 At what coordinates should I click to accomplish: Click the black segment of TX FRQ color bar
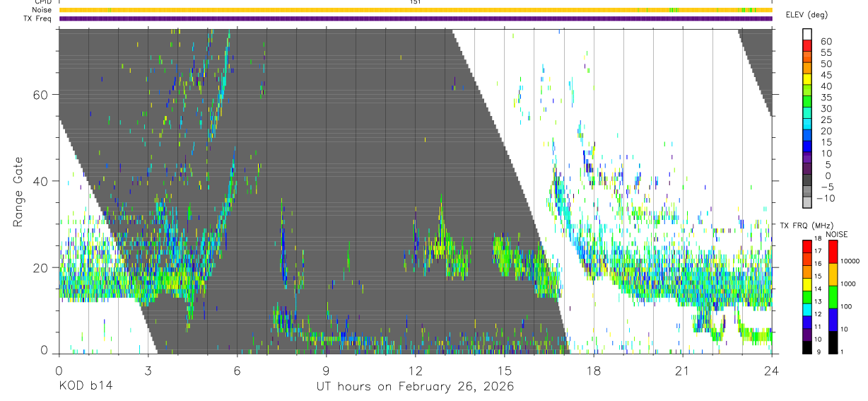pyautogui.click(x=807, y=347)
